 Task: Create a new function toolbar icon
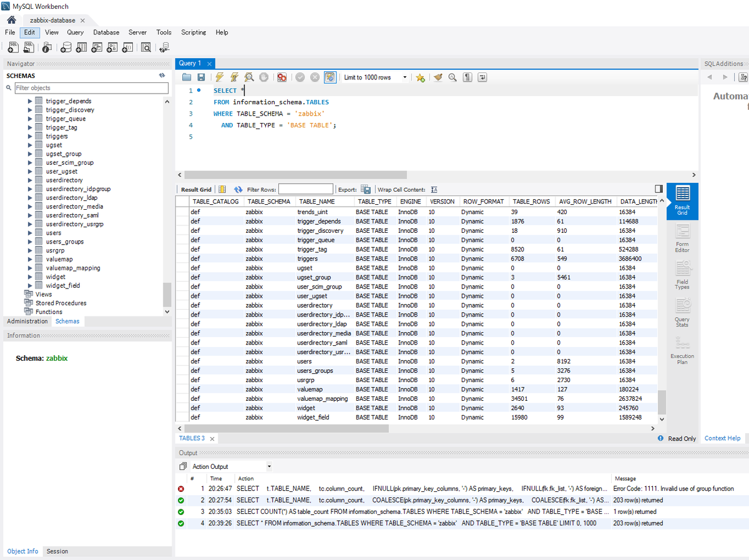click(x=127, y=47)
